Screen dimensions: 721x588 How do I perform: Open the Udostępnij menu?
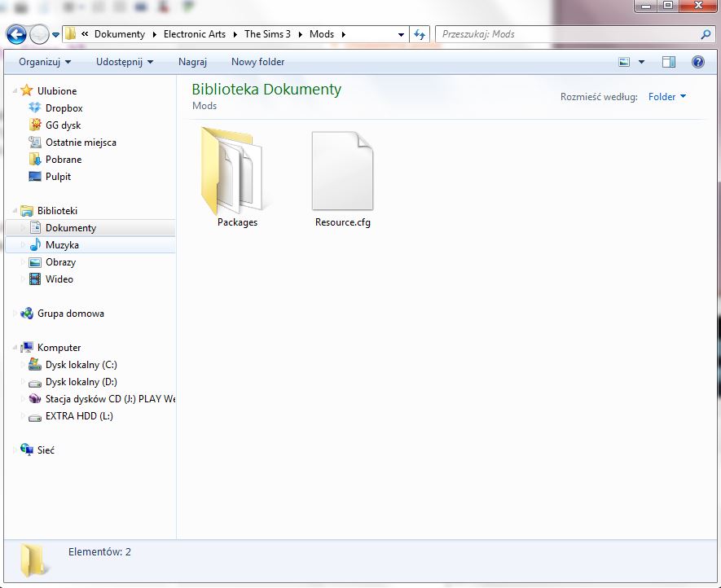(x=125, y=62)
